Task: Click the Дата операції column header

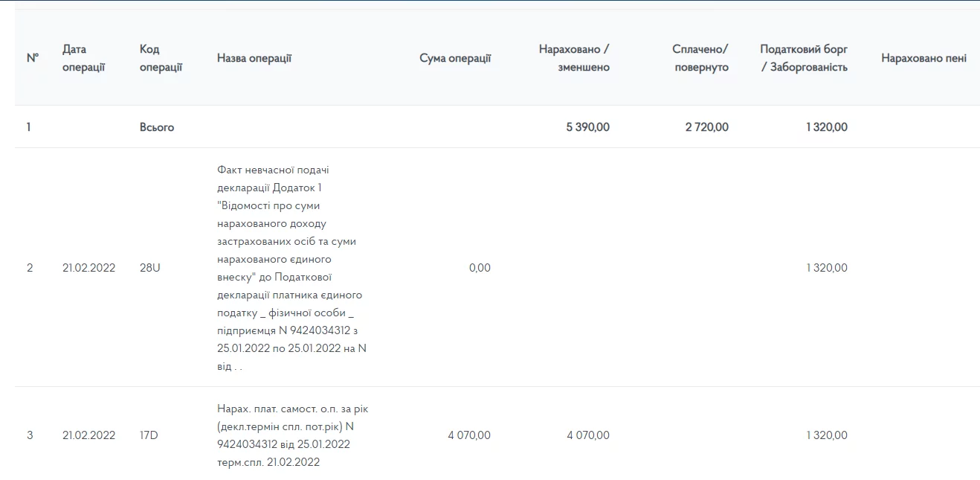Action: 83,58
